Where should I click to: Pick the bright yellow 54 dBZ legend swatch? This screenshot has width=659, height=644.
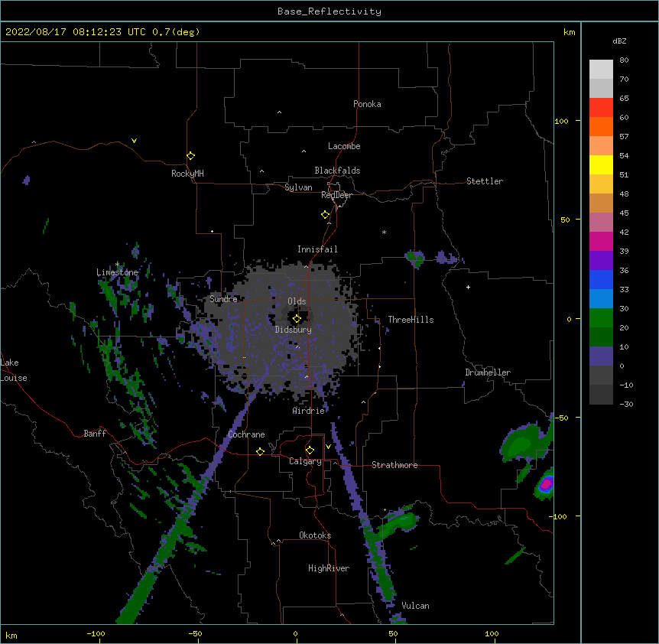601,164
